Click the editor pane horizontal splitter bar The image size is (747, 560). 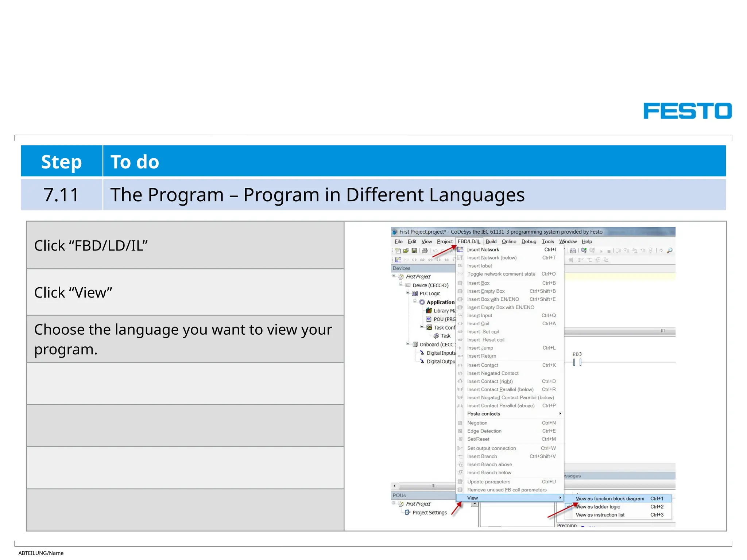coord(619,331)
